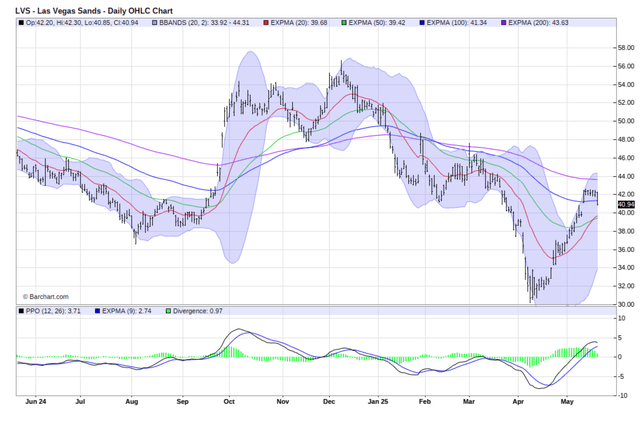Click the PPO axis label -5
Screen dimensions: 640x427
(x=621, y=376)
